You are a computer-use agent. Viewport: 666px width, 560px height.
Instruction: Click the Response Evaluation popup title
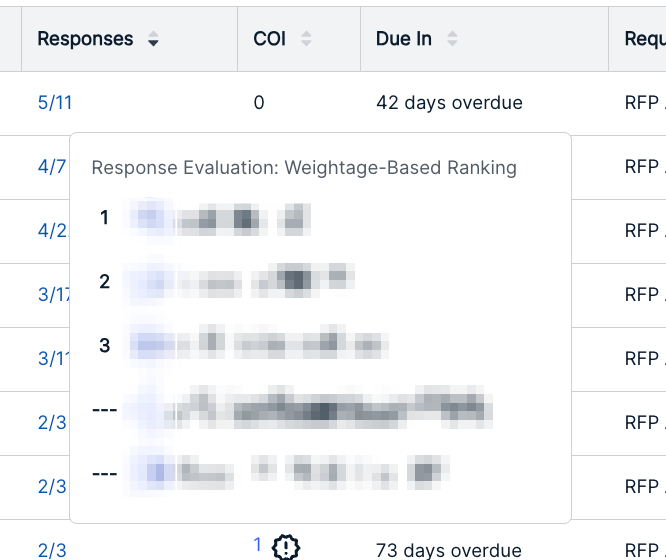coord(304,168)
